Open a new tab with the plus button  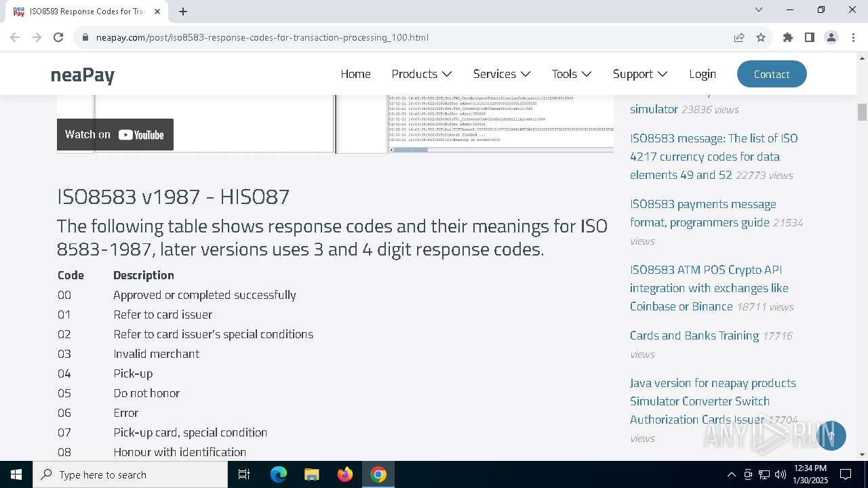tap(183, 12)
